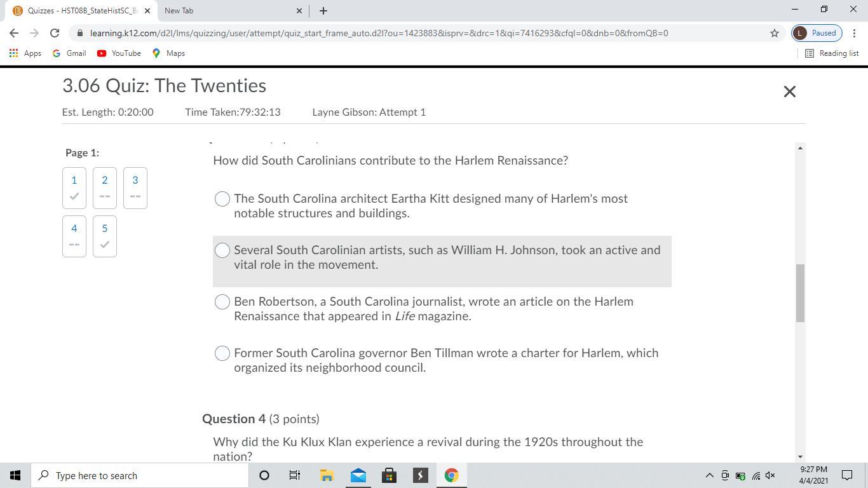Reload the page using the refresh icon
Viewport: 868px width, 488px height.
(55, 33)
